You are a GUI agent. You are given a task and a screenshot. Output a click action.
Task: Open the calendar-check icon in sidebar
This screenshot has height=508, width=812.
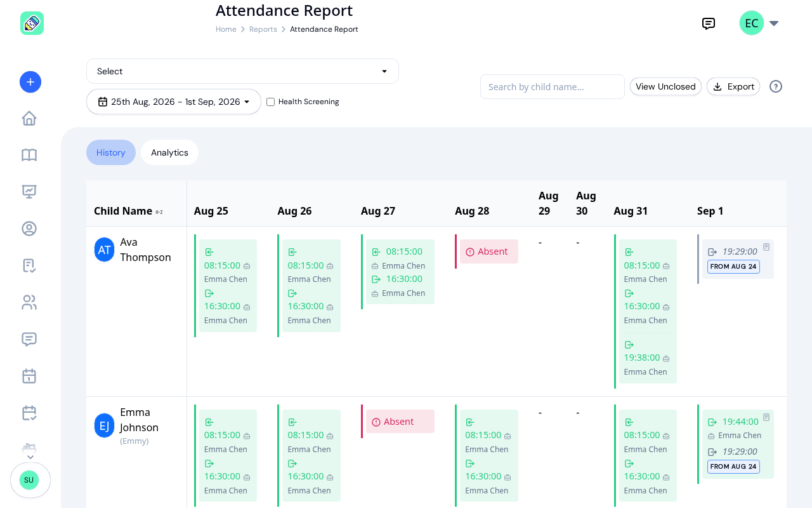coord(29,413)
